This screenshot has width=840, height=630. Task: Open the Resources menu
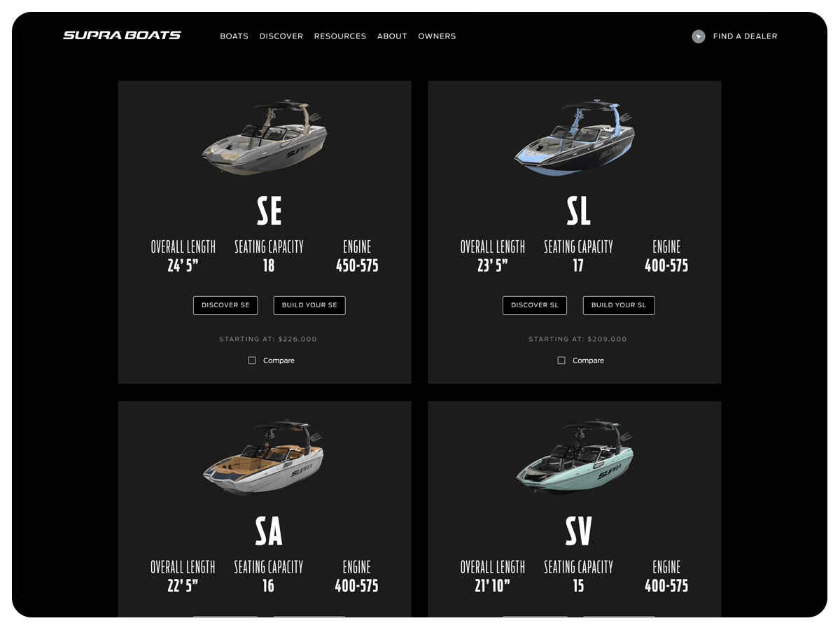click(339, 36)
